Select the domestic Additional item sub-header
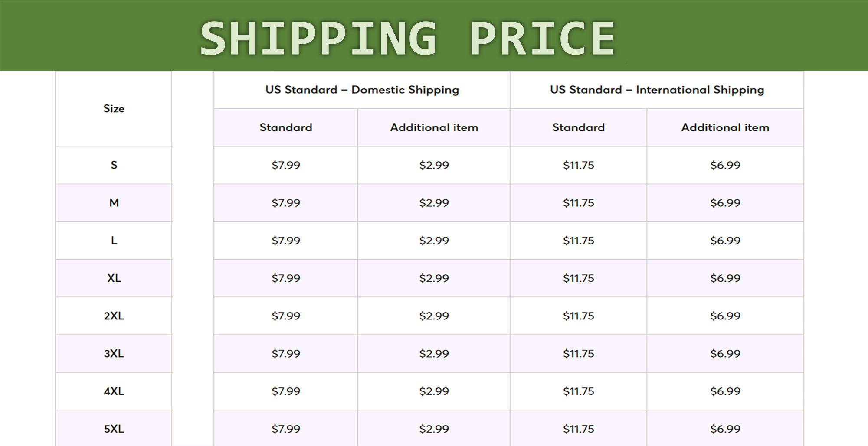This screenshot has width=868, height=446. [x=434, y=127]
